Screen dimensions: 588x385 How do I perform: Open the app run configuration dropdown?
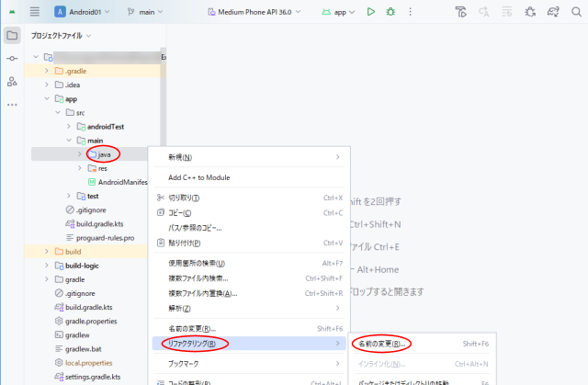339,12
